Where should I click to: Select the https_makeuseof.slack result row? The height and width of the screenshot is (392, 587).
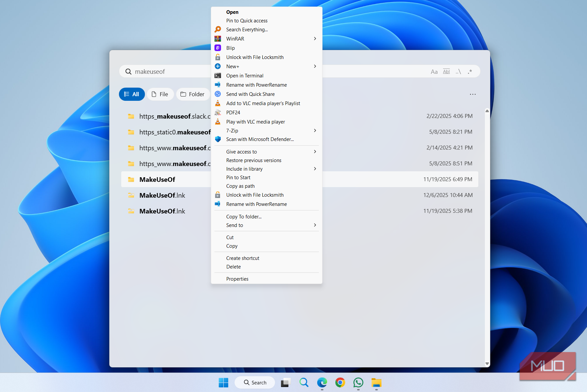(x=300, y=116)
